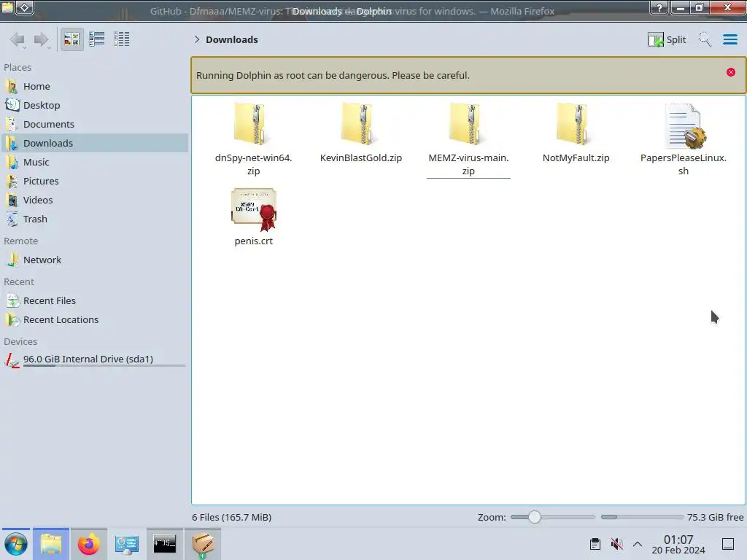The image size is (747, 560).
Task: Switch to Details view mode
Action: tap(122, 39)
